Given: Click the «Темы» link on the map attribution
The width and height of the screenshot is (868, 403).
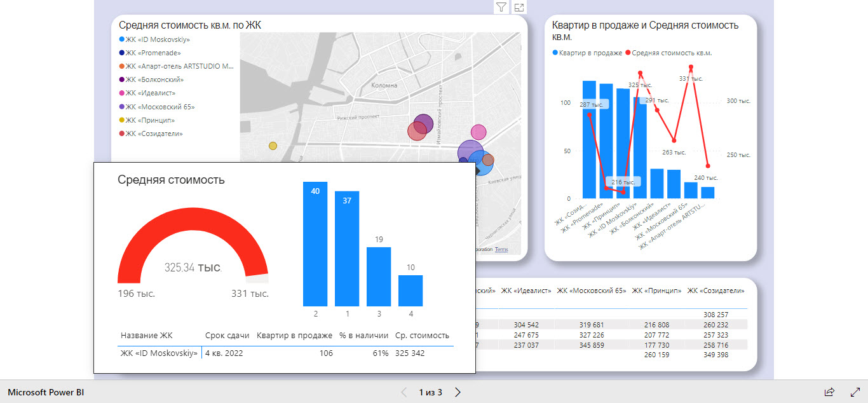Looking at the screenshot, I should tap(501, 250).
